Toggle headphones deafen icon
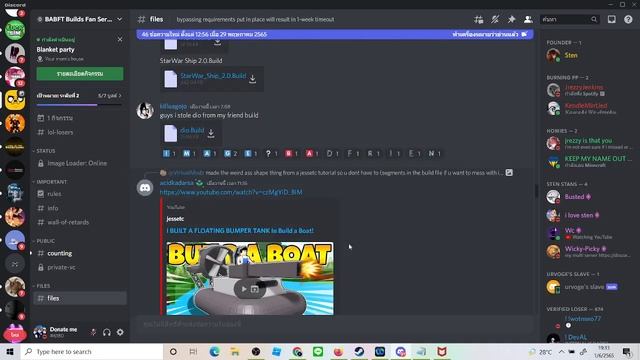 pyautogui.click(x=107, y=332)
